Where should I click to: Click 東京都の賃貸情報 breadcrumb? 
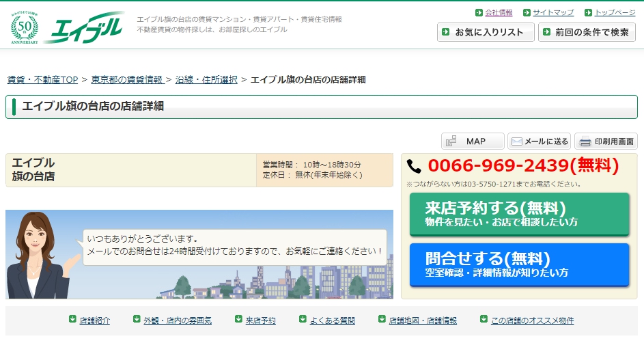[x=127, y=80]
